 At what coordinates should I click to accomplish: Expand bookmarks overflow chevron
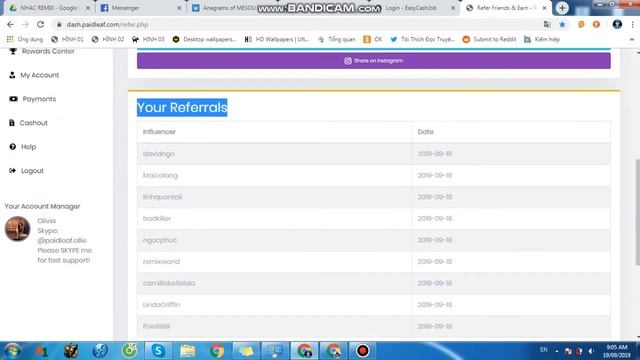pyautogui.click(x=632, y=39)
